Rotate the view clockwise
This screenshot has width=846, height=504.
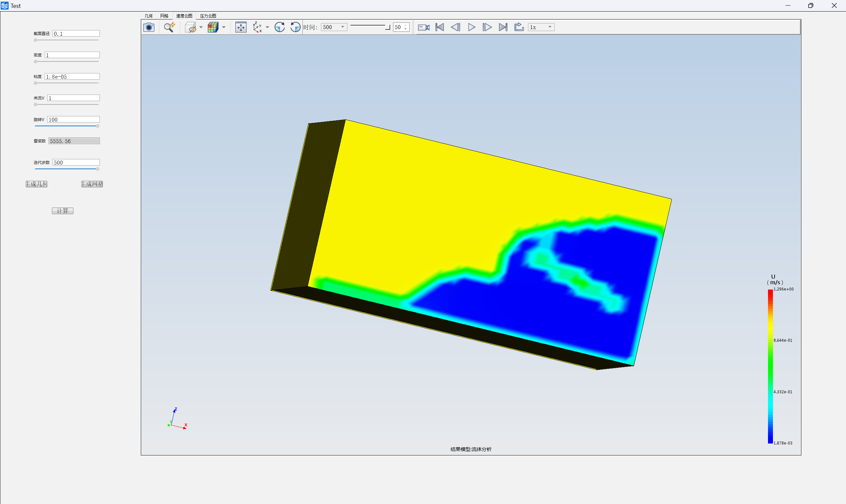pos(279,27)
